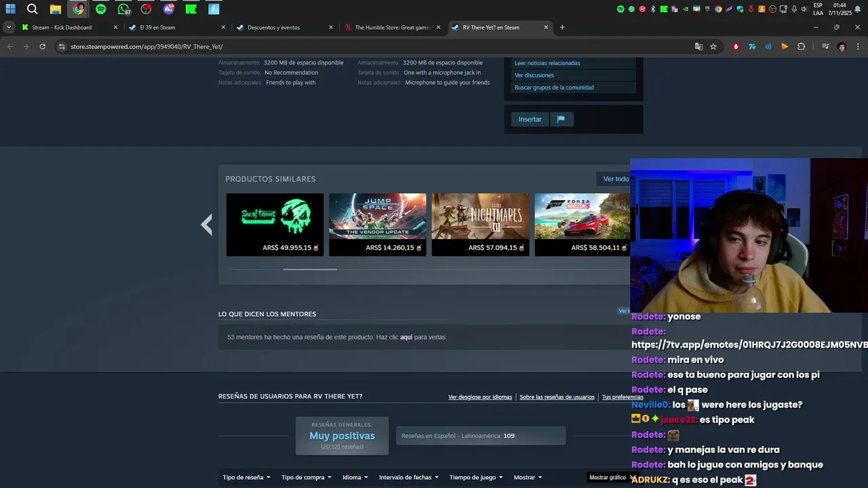Open the Chrome profile avatar

tap(842, 47)
